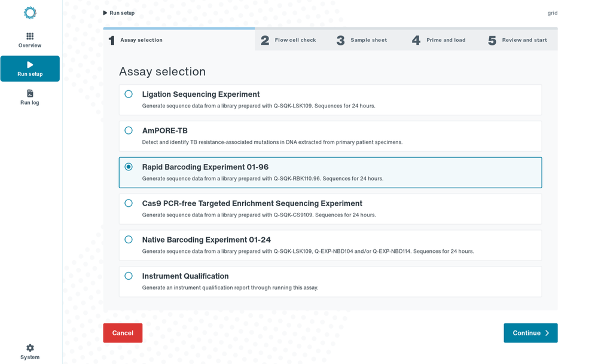598x364 pixels.
Task: Select Ligation Sequencing Experiment radio button
Action: click(129, 94)
